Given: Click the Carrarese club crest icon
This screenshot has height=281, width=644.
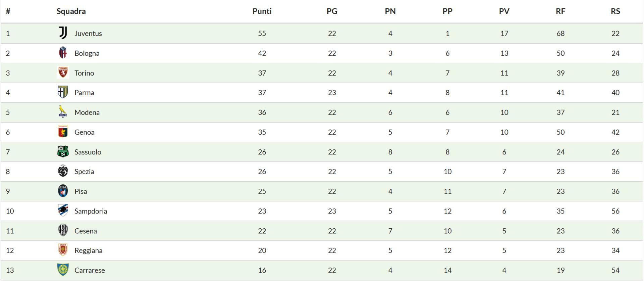Looking at the screenshot, I should tap(63, 270).
